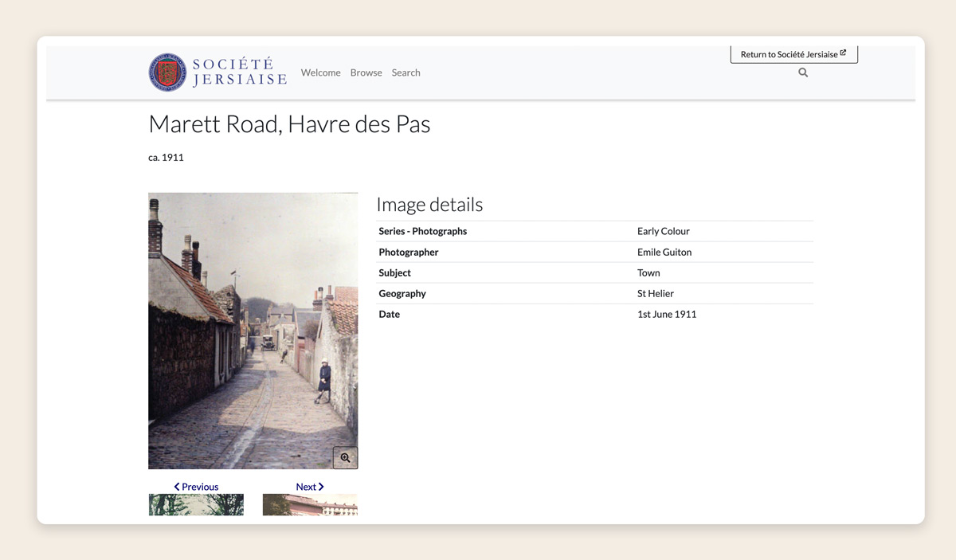Click the Société Jersiaise wordmark text
956x560 pixels.
point(239,72)
